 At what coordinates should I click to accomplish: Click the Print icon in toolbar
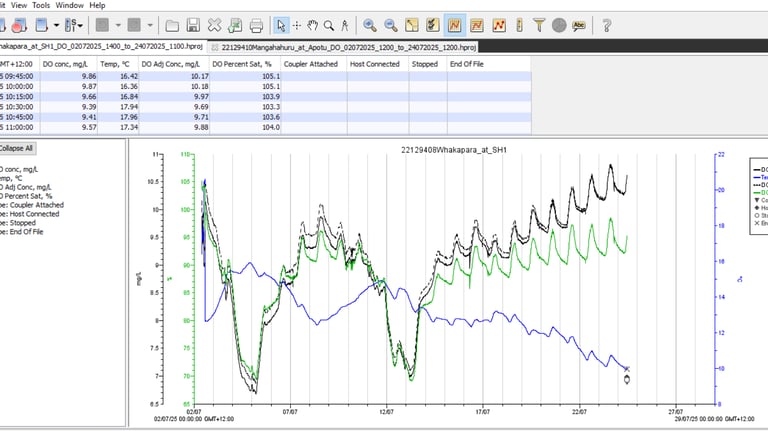256,25
